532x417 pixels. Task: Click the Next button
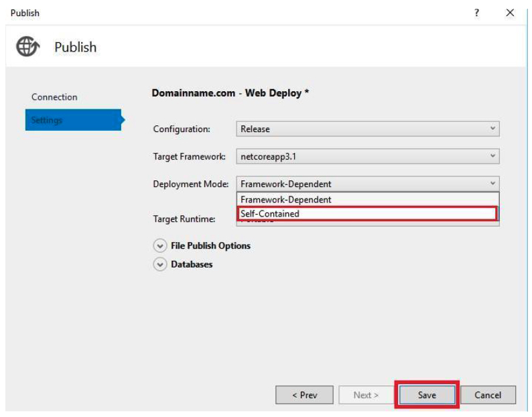366,395
